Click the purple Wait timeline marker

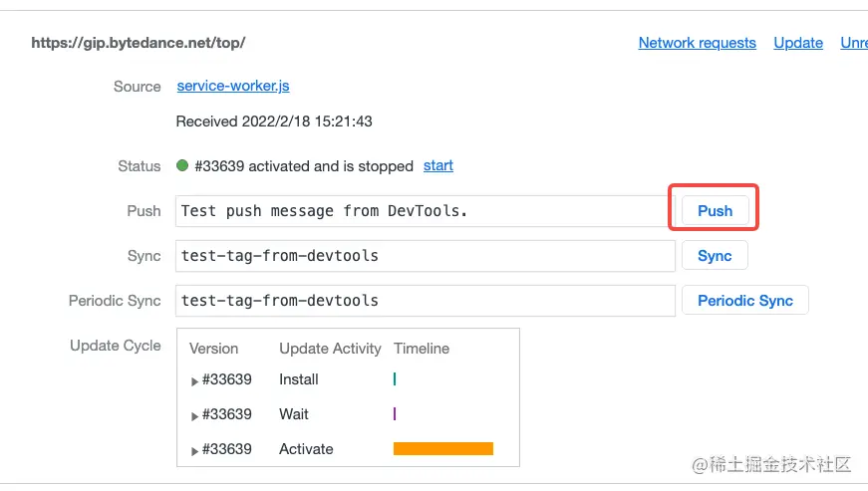(395, 414)
